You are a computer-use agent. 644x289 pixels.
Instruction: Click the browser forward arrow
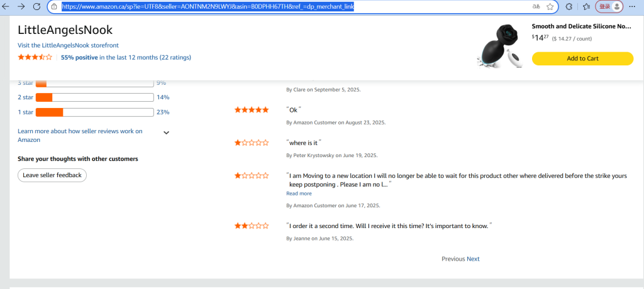21,6
